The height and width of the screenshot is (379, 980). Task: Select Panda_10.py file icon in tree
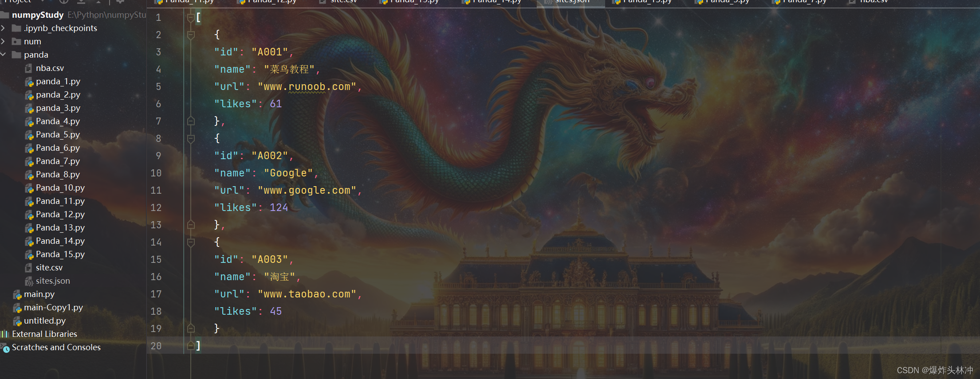click(x=29, y=188)
